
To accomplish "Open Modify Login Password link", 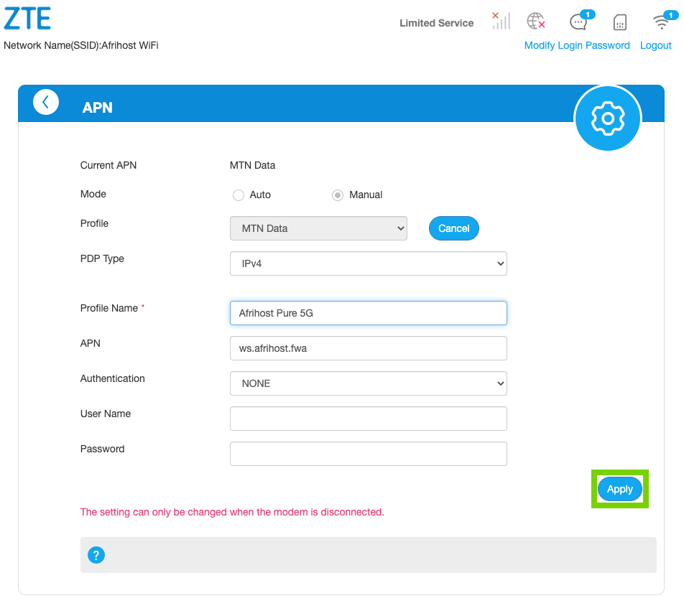I will coord(577,45).
